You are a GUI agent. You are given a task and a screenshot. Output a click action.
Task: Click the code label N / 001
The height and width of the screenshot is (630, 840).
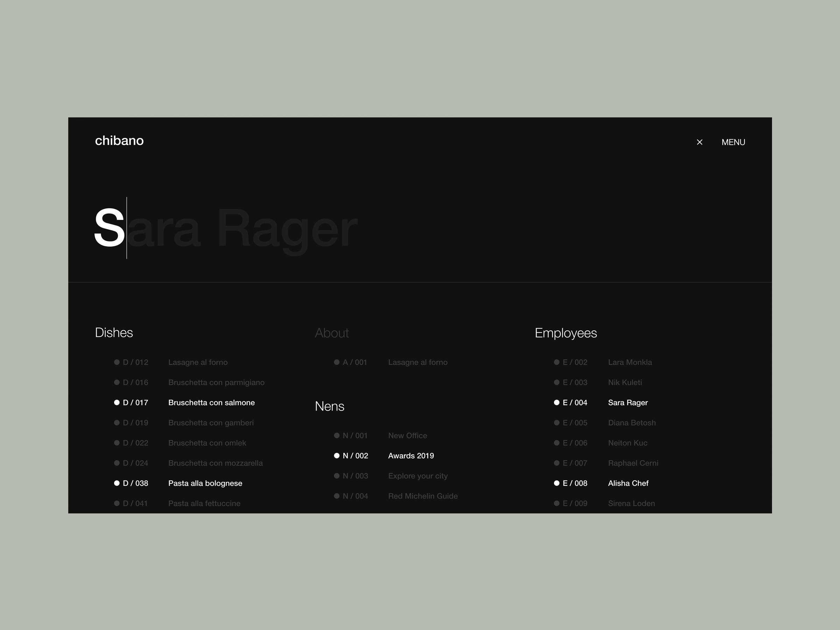click(x=355, y=435)
